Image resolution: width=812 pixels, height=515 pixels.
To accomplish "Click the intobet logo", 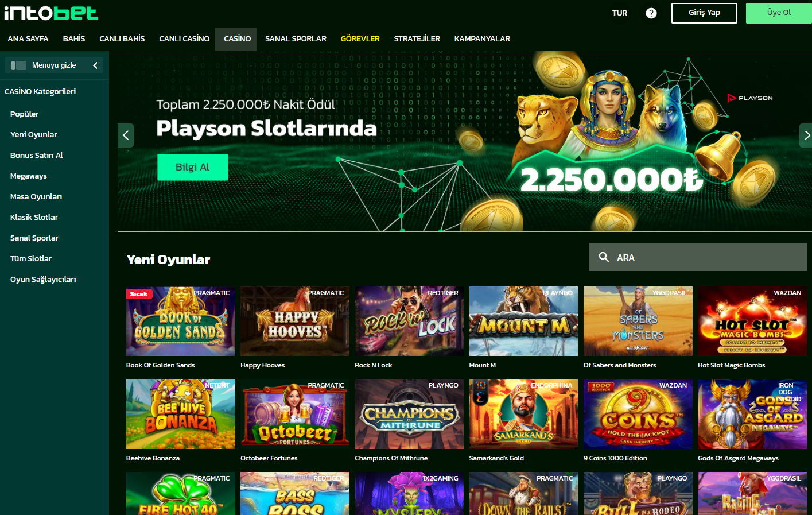I will pyautogui.click(x=51, y=13).
